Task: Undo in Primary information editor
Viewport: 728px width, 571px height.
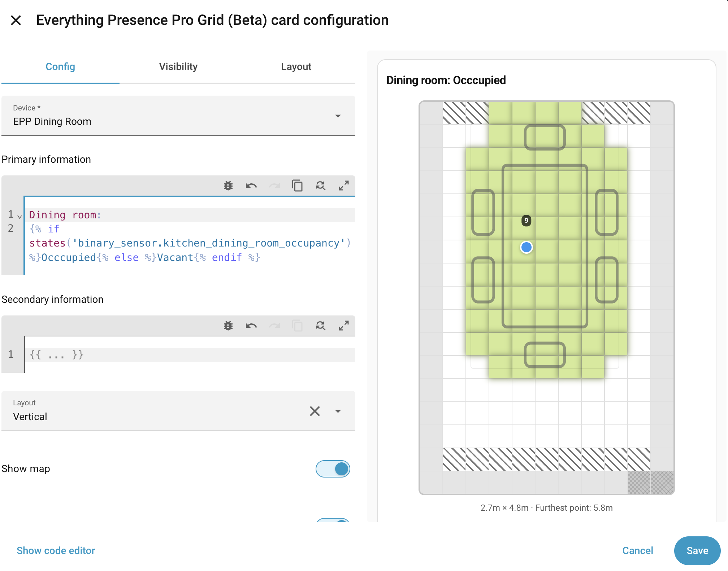Action: [251, 186]
